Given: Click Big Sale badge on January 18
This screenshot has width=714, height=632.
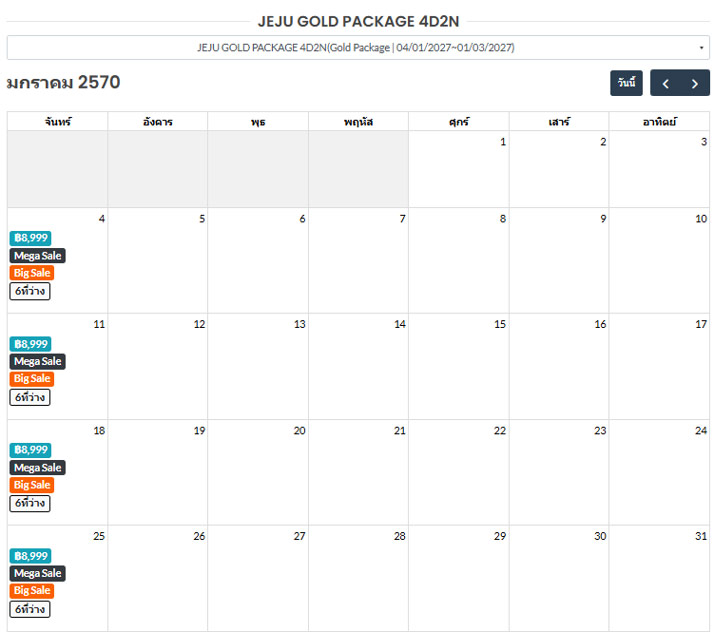Looking at the screenshot, I should [x=32, y=485].
